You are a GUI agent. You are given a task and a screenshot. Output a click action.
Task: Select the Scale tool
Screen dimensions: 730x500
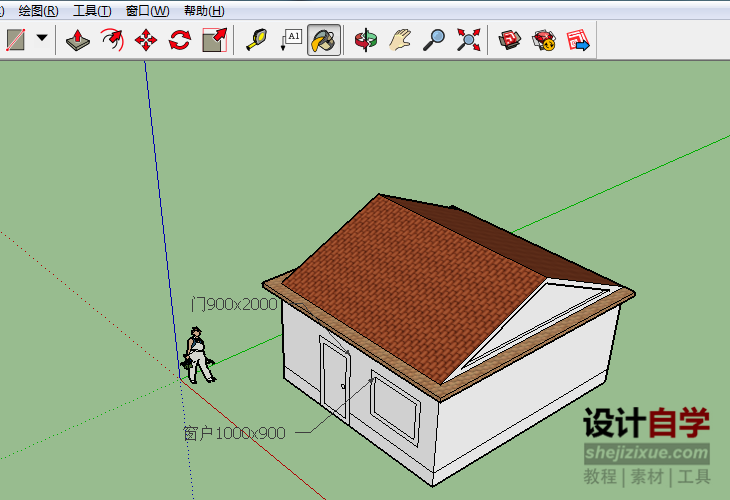coord(214,40)
